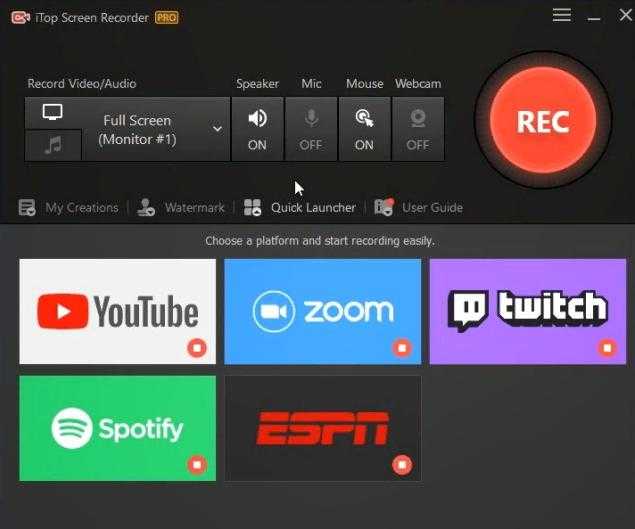Click record icon on Zoom tile
The height and width of the screenshot is (529, 635).
(402, 348)
